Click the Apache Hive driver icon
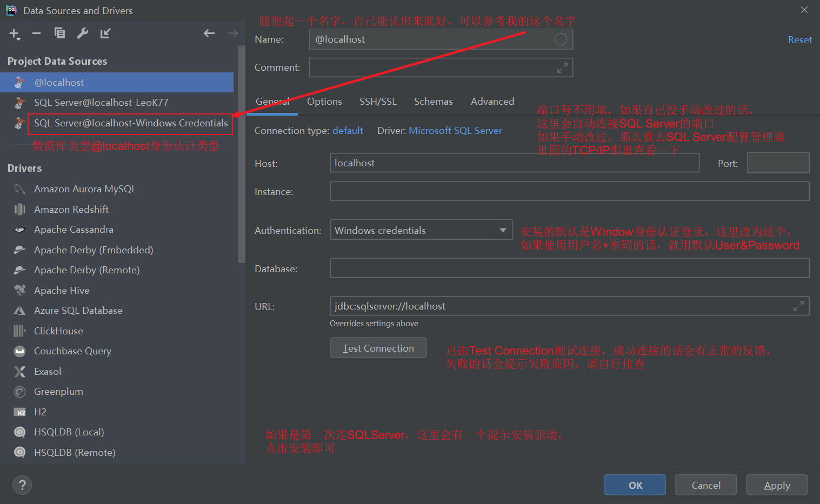 pos(20,290)
